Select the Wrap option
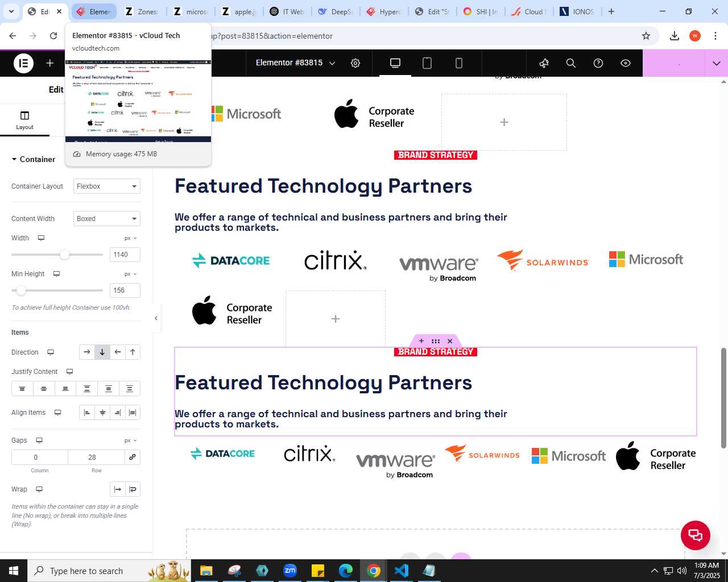Image resolution: width=728 pixels, height=582 pixels. click(x=133, y=489)
